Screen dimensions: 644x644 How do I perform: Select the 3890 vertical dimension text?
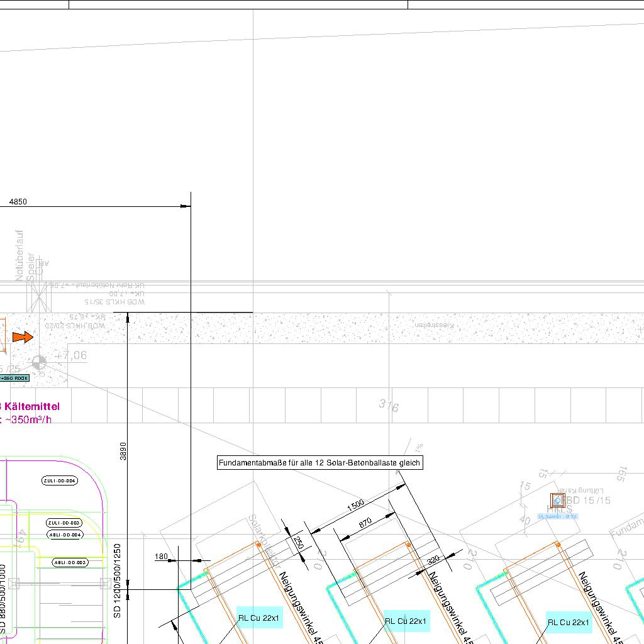(123, 450)
